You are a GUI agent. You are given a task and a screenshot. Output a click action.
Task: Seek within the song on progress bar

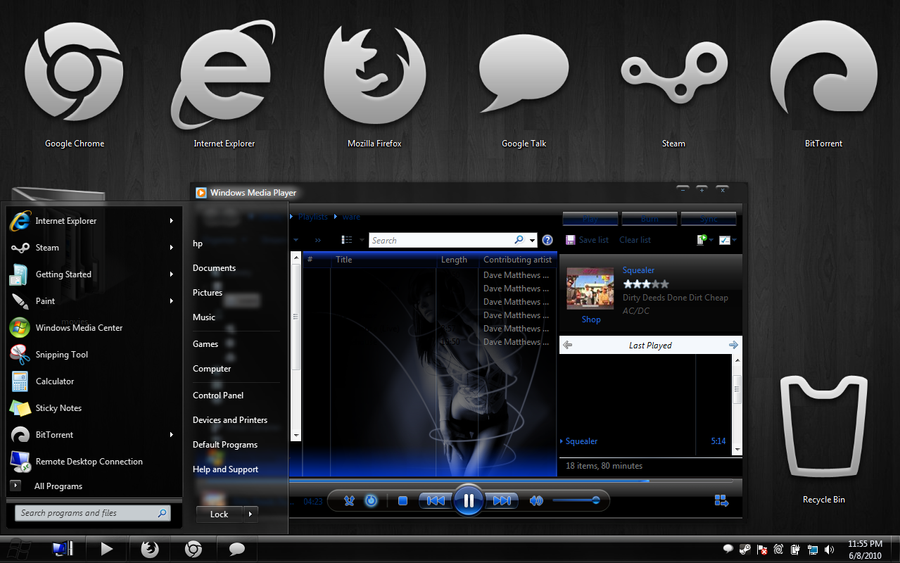[x=511, y=480]
